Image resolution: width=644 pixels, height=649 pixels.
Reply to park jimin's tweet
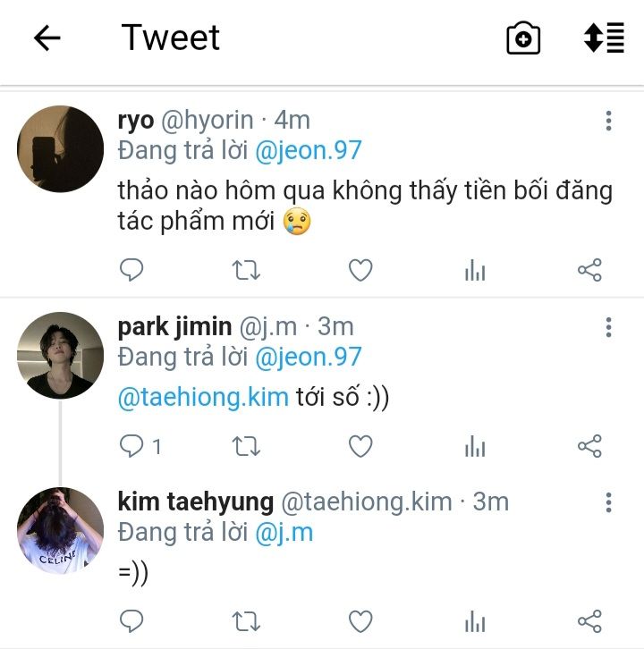tap(131, 446)
